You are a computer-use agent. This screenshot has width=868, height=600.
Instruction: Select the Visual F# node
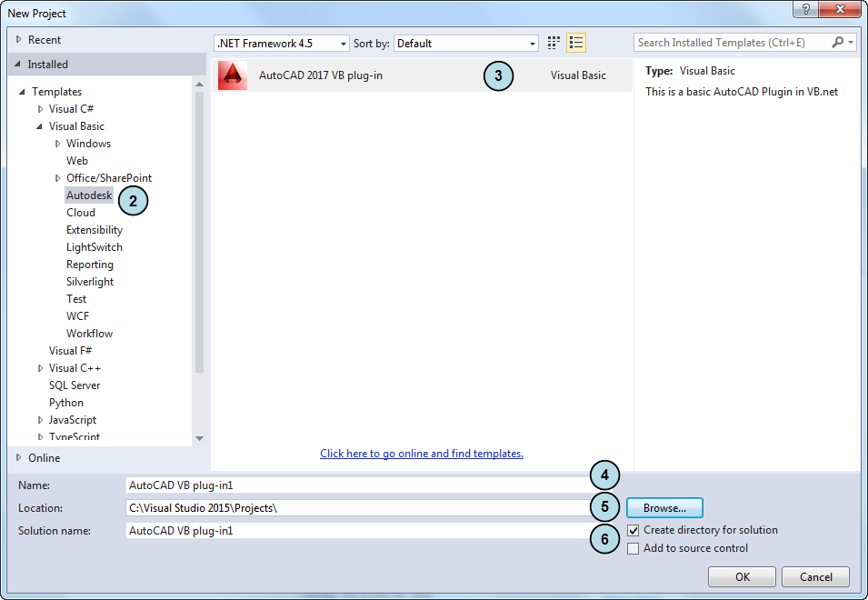(70, 351)
